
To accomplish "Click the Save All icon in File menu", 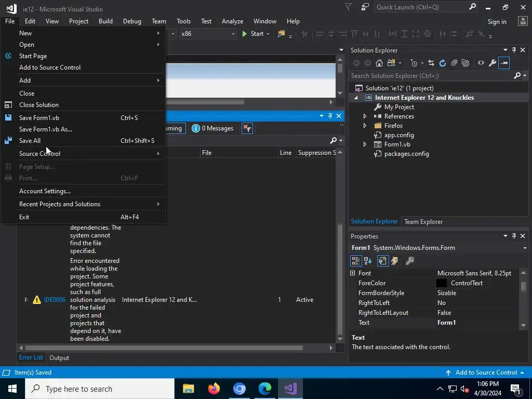I will [8, 140].
